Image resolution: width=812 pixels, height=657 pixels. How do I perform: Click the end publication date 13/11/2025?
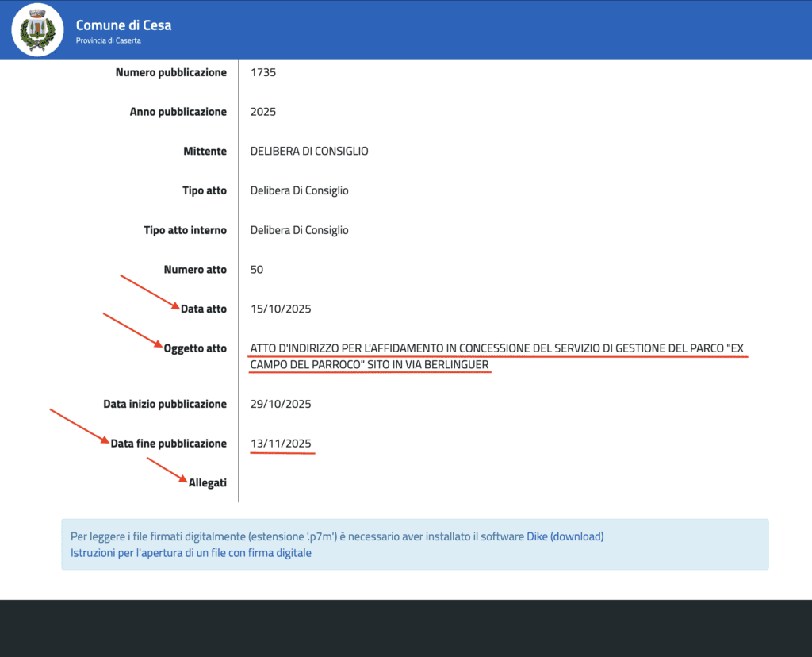(281, 444)
